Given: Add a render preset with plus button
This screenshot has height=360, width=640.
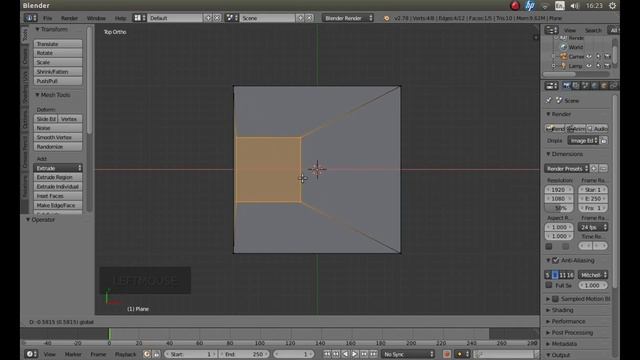Looking at the screenshot, I should pos(594,169).
